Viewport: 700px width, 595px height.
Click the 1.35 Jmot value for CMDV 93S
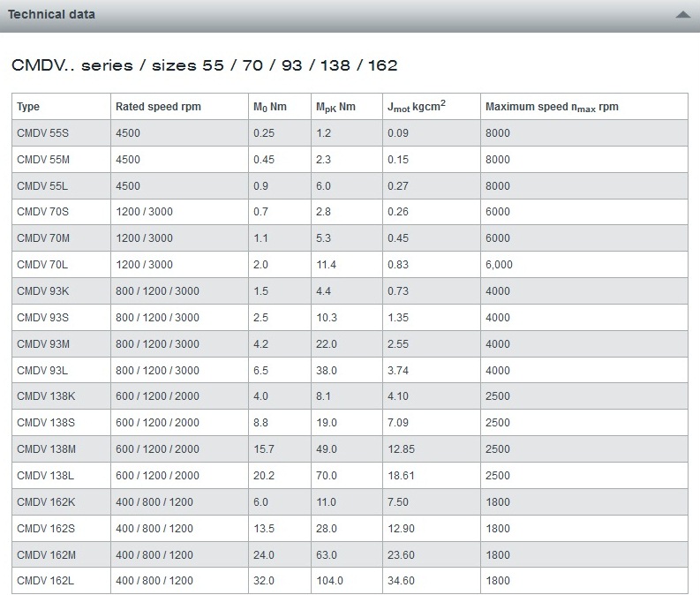pos(398,318)
